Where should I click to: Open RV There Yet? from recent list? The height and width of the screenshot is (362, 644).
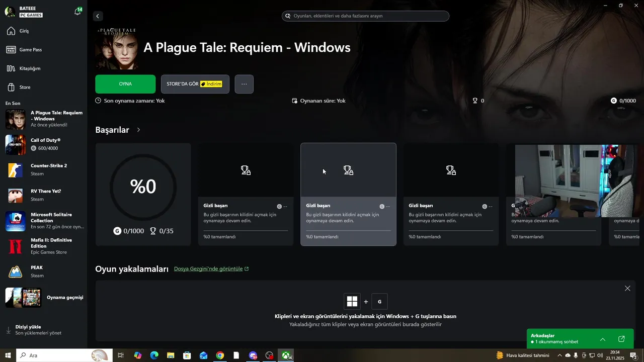pos(44,195)
